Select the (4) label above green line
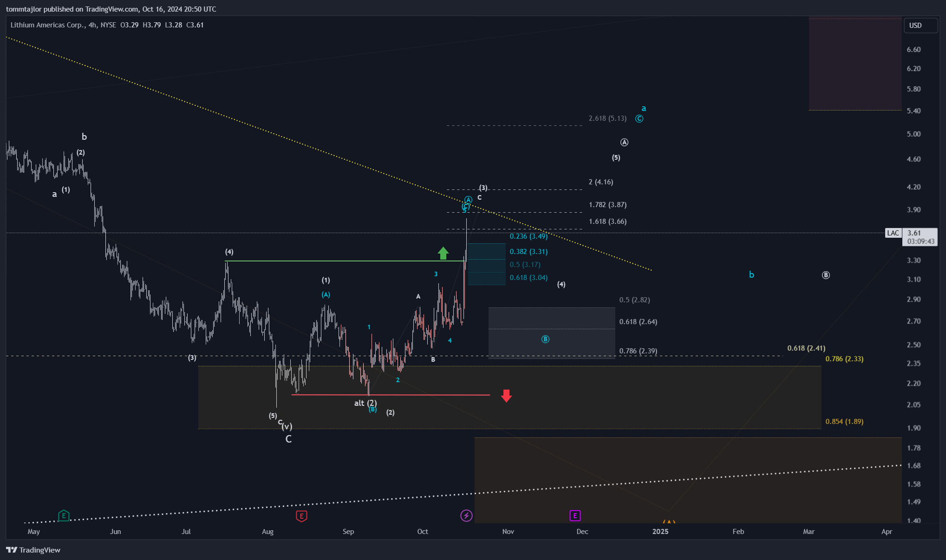This screenshot has width=946, height=560. [229, 252]
